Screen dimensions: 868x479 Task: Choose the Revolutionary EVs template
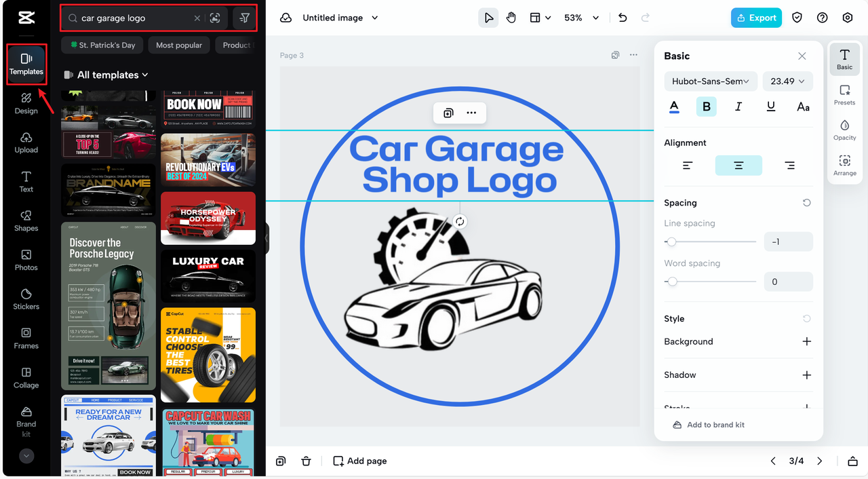pyautogui.click(x=208, y=160)
